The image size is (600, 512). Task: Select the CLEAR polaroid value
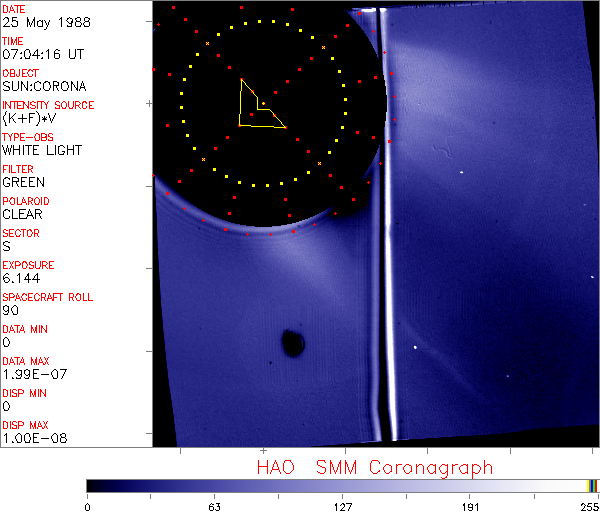23,215
